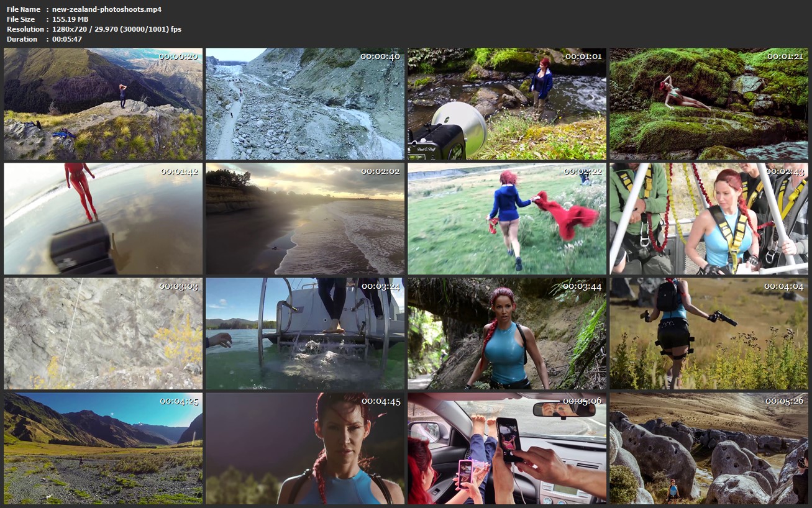This screenshot has width=812, height=508.
Task: Click the file name new-zealand-photoshoots.mp4
Action: (x=107, y=9)
